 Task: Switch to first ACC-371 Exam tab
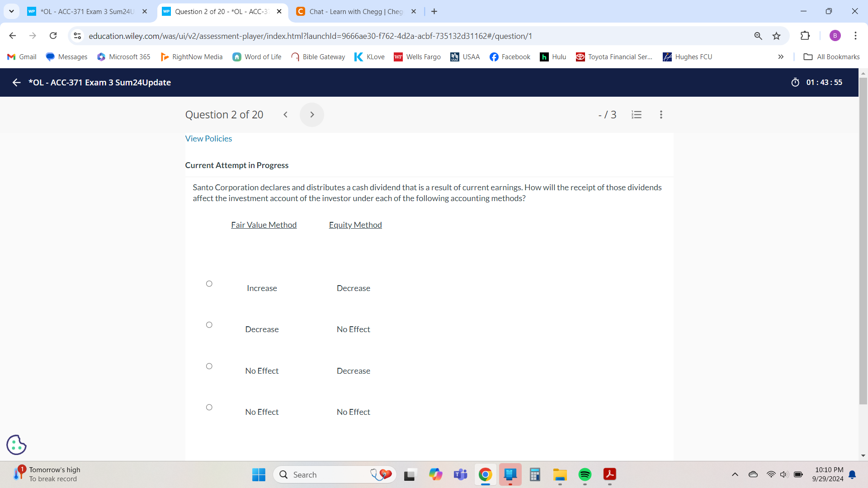pos(87,11)
